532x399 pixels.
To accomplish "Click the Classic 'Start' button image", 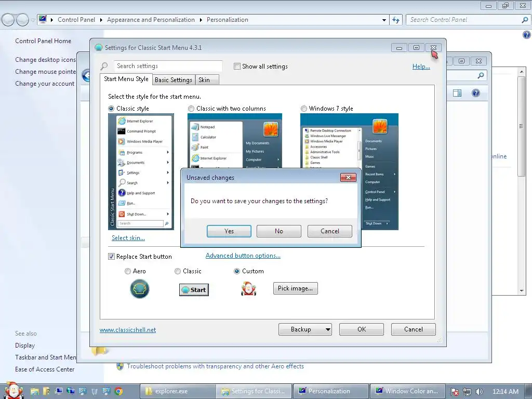I will 194,290.
